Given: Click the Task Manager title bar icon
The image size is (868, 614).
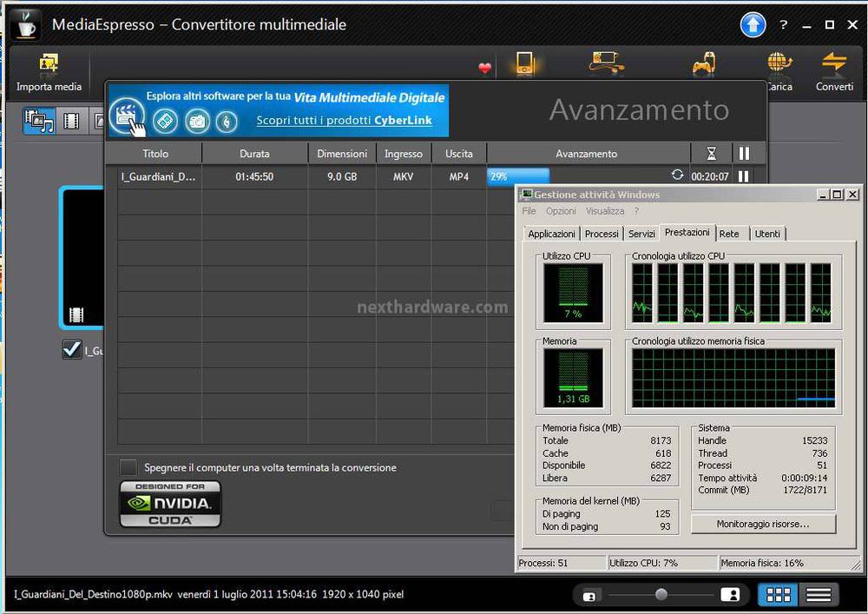Looking at the screenshot, I should (527, 194).
